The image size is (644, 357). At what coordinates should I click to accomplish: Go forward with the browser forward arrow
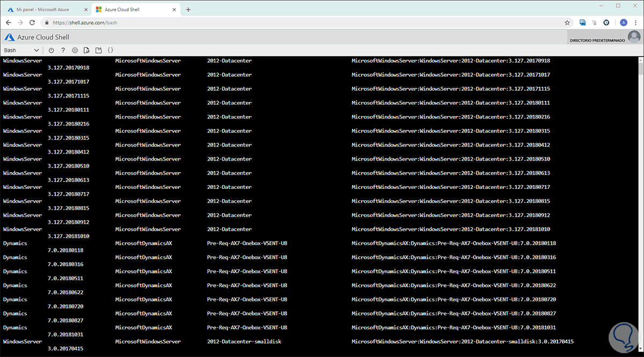20,23
